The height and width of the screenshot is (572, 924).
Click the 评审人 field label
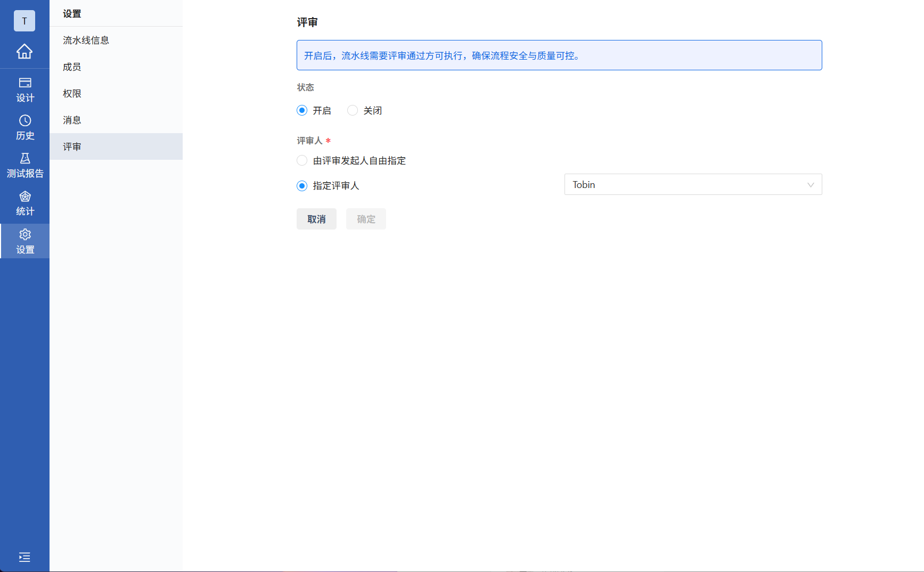310,141
